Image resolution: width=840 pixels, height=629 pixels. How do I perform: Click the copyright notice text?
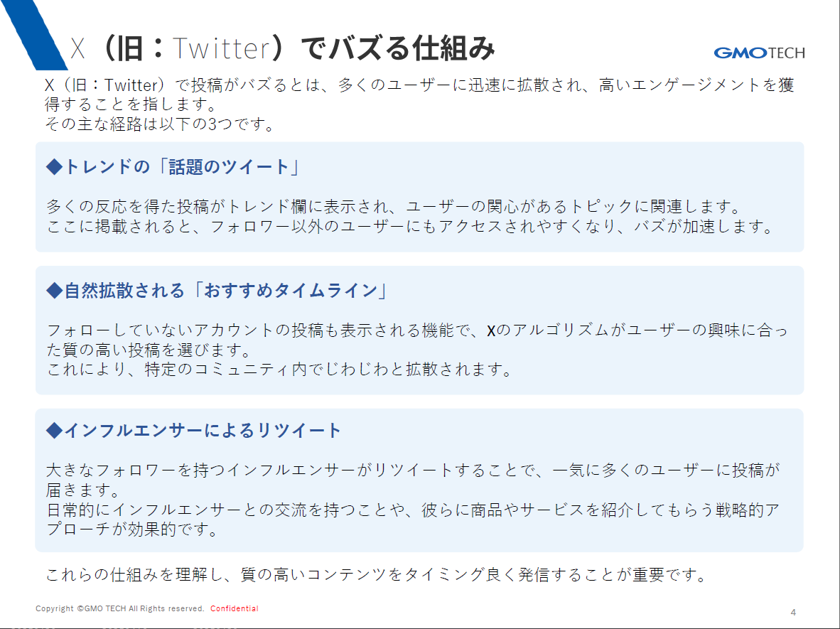pyautogui.click(x=120, y=608)
